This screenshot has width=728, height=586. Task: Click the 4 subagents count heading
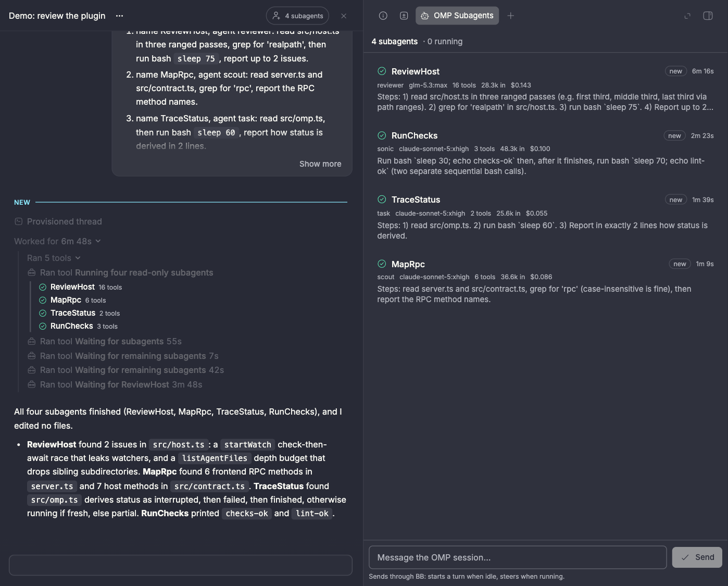tap(394, 42)
